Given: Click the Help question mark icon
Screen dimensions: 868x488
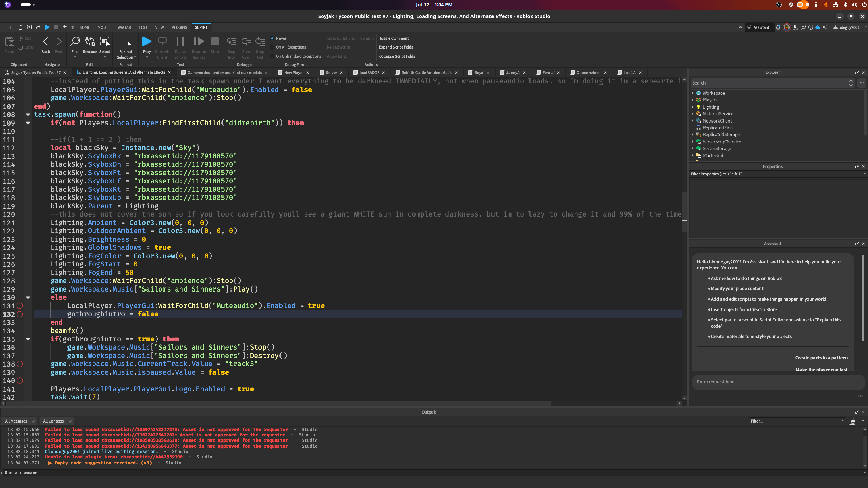Looking at the screenshot, I should coord(811,27).
